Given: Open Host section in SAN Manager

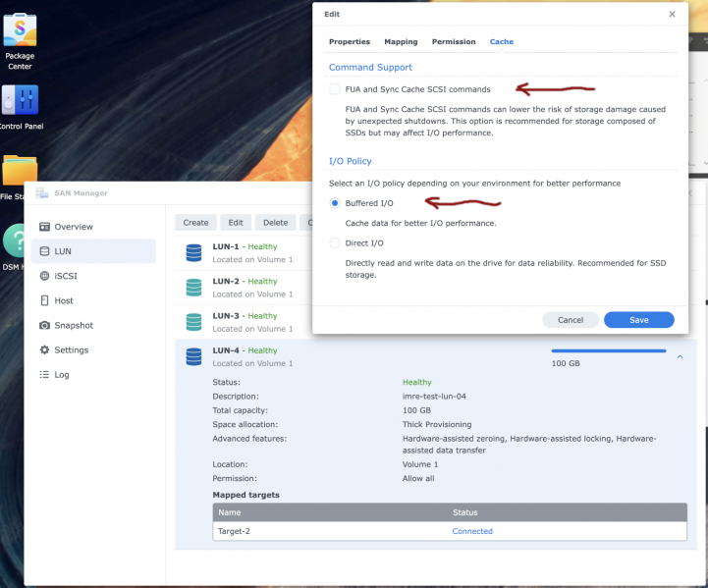Looking at the screenshot, I should coord(93,300).
